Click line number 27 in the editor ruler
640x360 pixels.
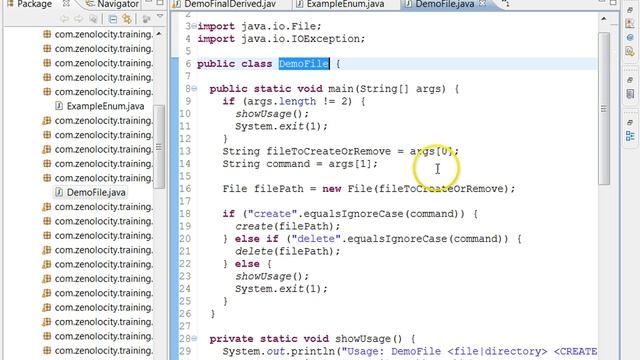pyautogui.click(x=185, y=326)
